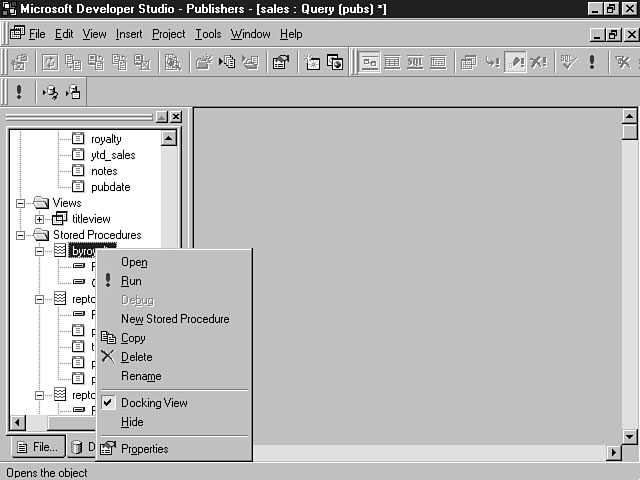This screenshot has width=640, height=480.
Task: Select New Stored Procedure in context menu
Action: coord(175,319)
